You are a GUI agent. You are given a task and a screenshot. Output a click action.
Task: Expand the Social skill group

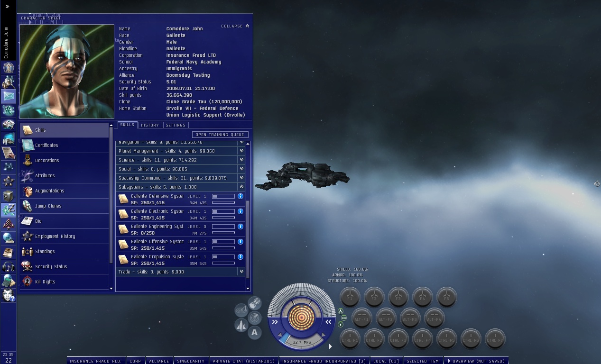pos(241,169)
